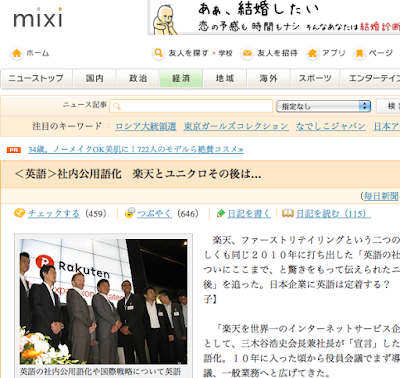
Task: Click the PR cosmetics ad link
Action: pos(136,150)
